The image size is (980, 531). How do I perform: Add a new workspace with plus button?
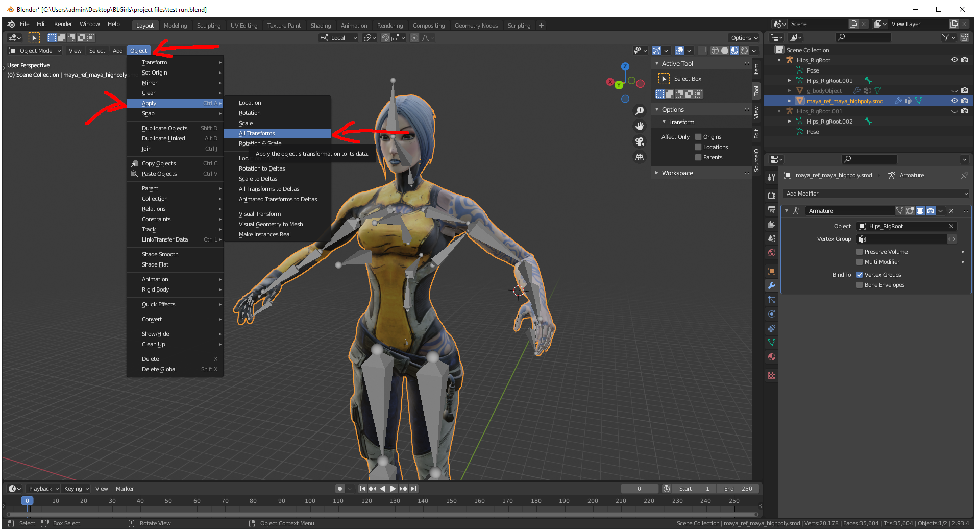(x=541, y=26)
